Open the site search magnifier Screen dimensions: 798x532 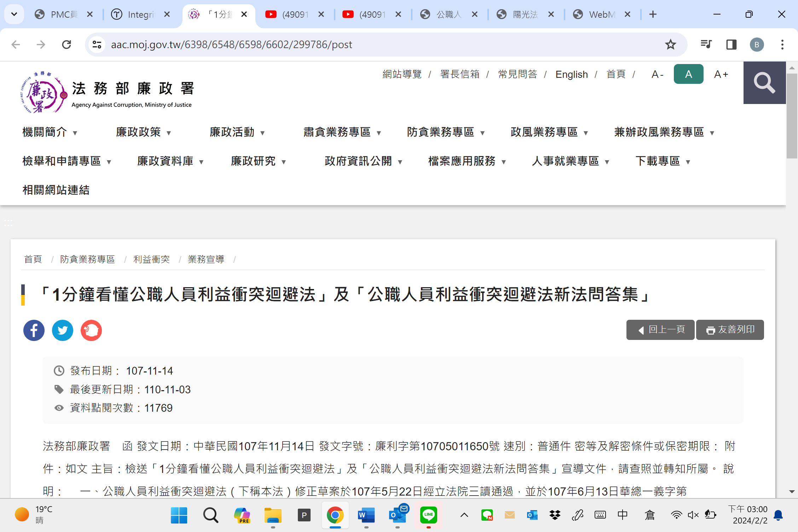764,83
